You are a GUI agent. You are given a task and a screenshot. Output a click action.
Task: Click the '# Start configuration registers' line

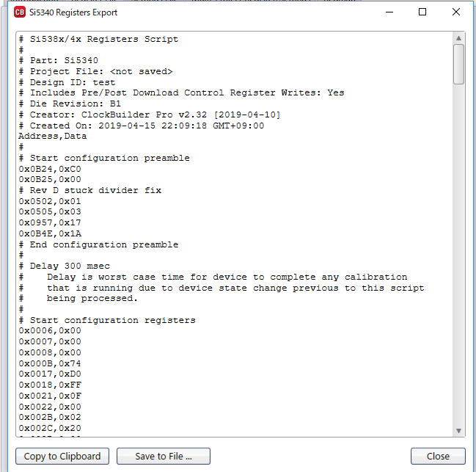107,320
